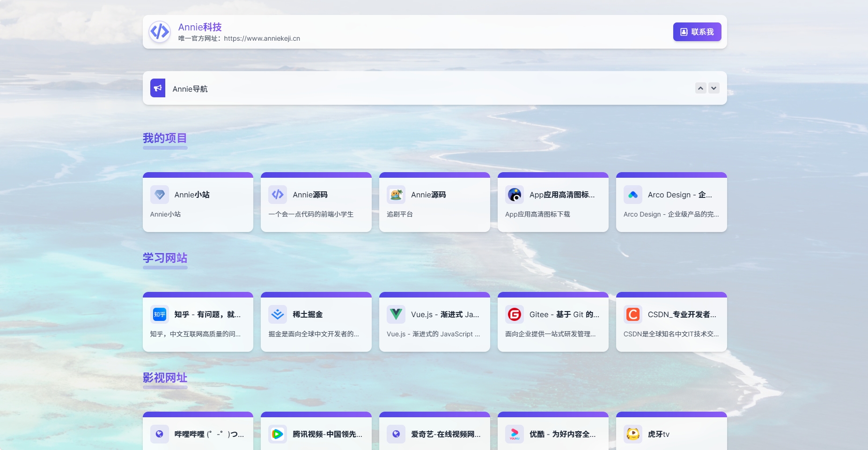Viewport: 868px width, 450px height.
Task: Open the 哔哩哔哩 card title
Action: [x=209, y=434]
